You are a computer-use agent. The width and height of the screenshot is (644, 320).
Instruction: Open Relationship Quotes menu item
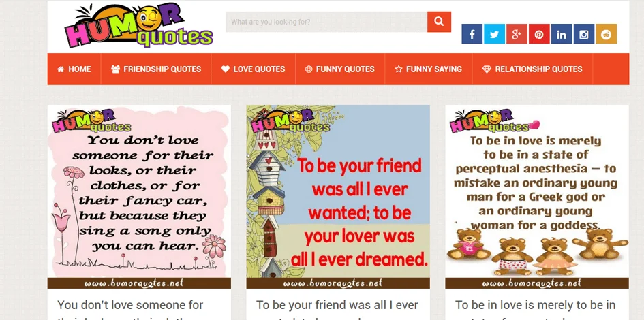click(x=532, y=69)
